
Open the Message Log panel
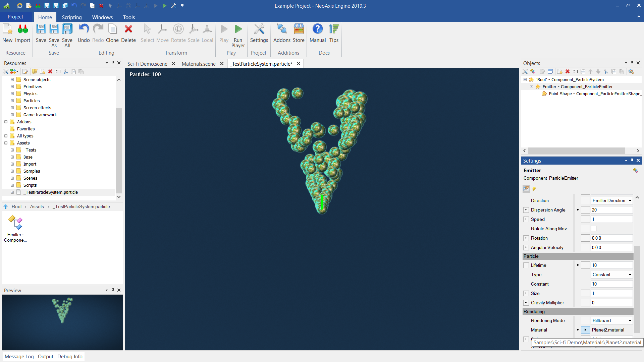(x=19, y=357)
